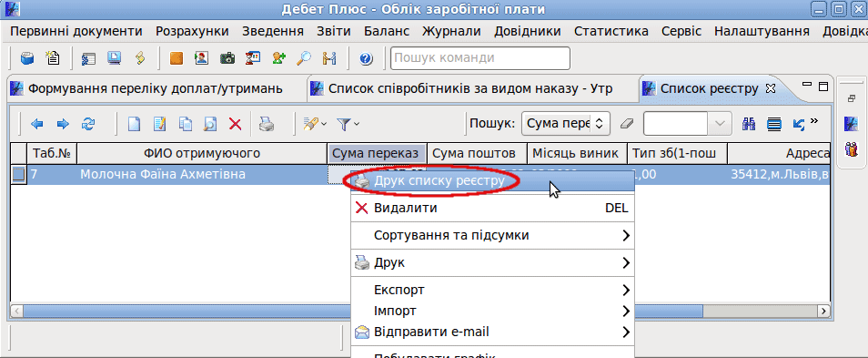This screenshot has width=868, height=358.
Task: Click the new document icon in main toolbar
Action: (53, 58)
